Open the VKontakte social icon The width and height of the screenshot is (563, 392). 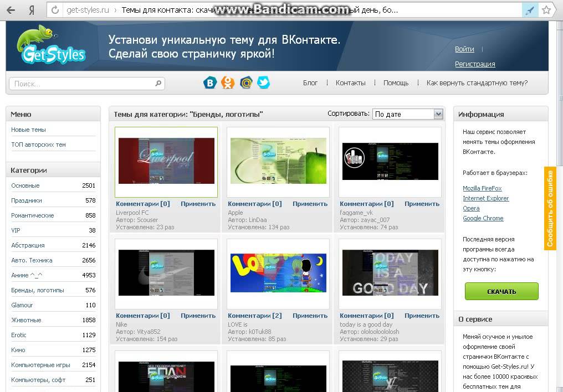[x=210, y=83]
